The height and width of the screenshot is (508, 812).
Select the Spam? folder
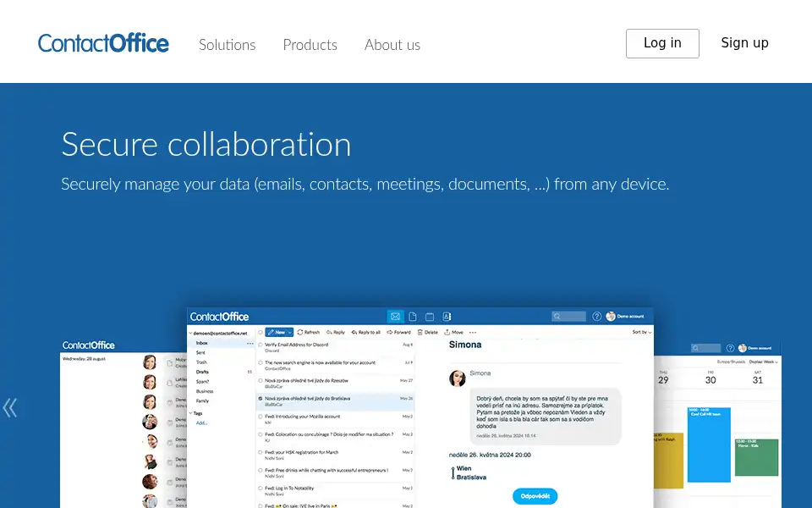coord(202,382)
